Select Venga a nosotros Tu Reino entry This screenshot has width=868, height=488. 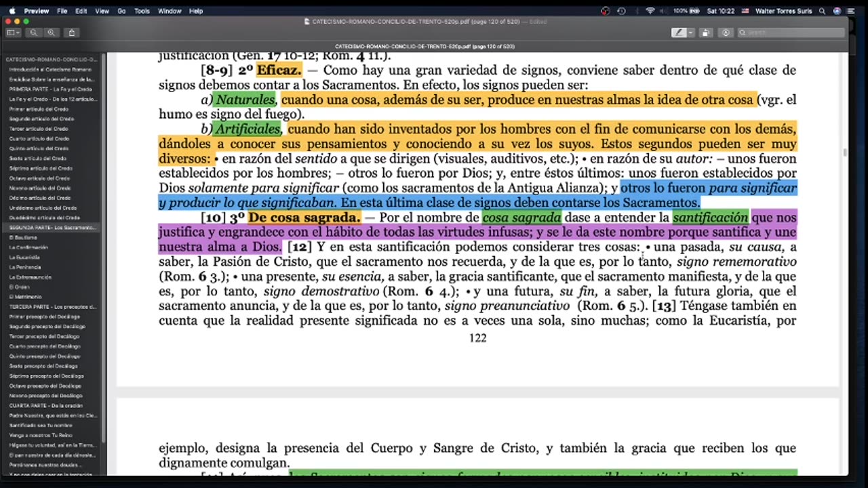click(41, 435)
